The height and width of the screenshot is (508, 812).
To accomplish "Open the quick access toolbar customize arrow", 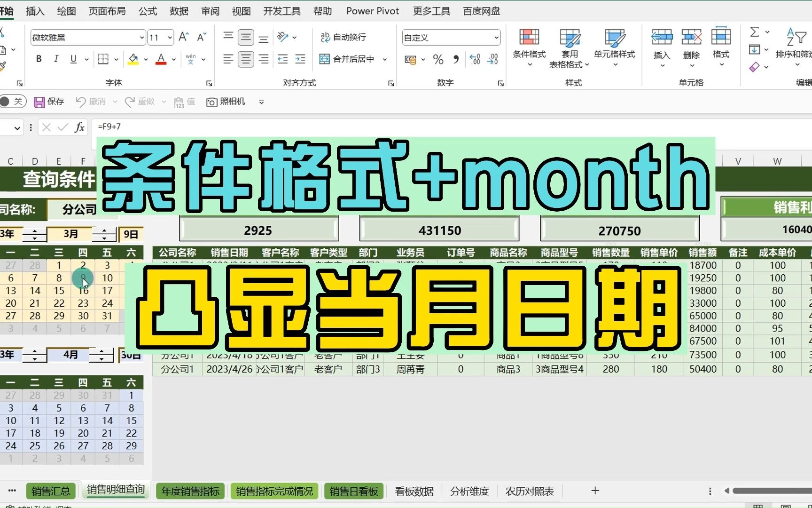I will pyautogui.click(x=261, y=102).
